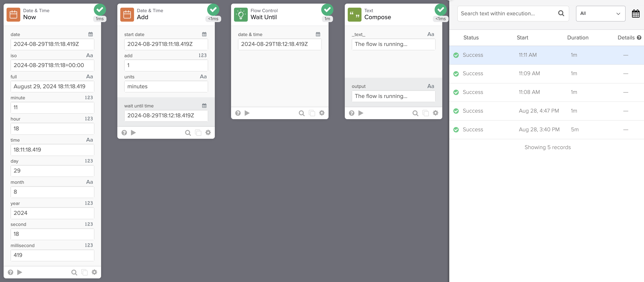The image size is (644, 282).
Task: Open help icon on Wait Until card
Action: click(x=238, y=113)
